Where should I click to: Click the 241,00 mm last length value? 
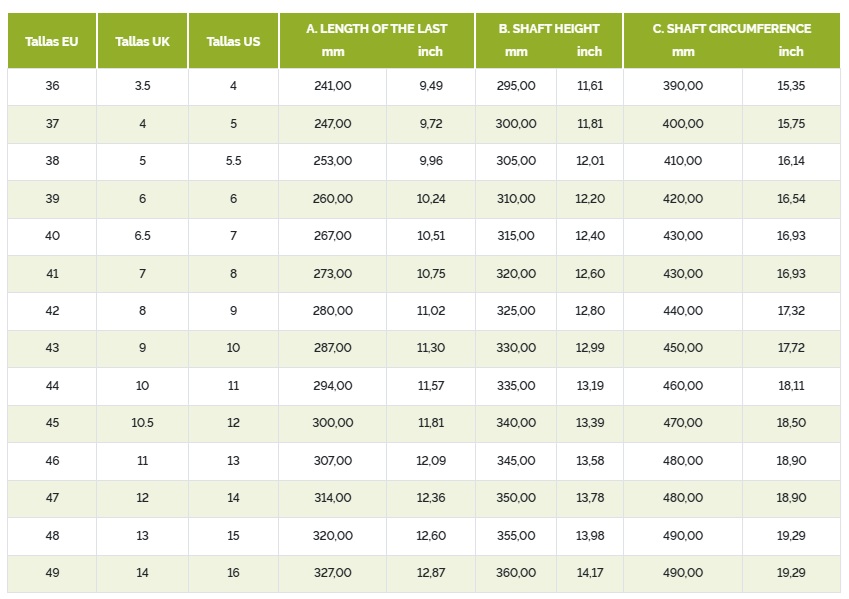tap(332, 86)
